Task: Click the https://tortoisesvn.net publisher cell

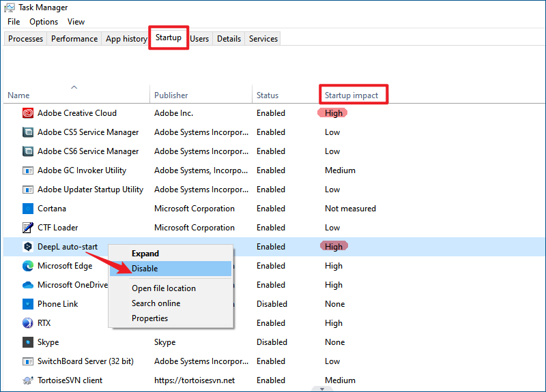Action: tap(195, 380)
